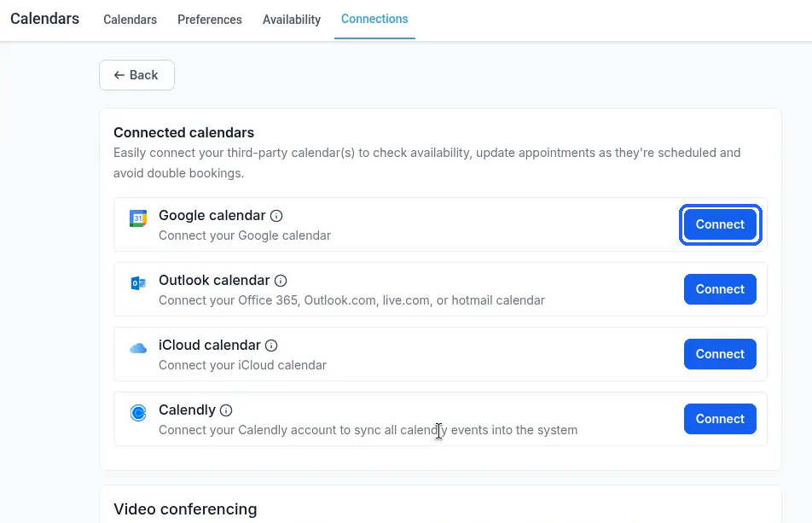The image size is (812, 523).
Task: Connect the Calendly account
Action: click(x=720, y=418)
